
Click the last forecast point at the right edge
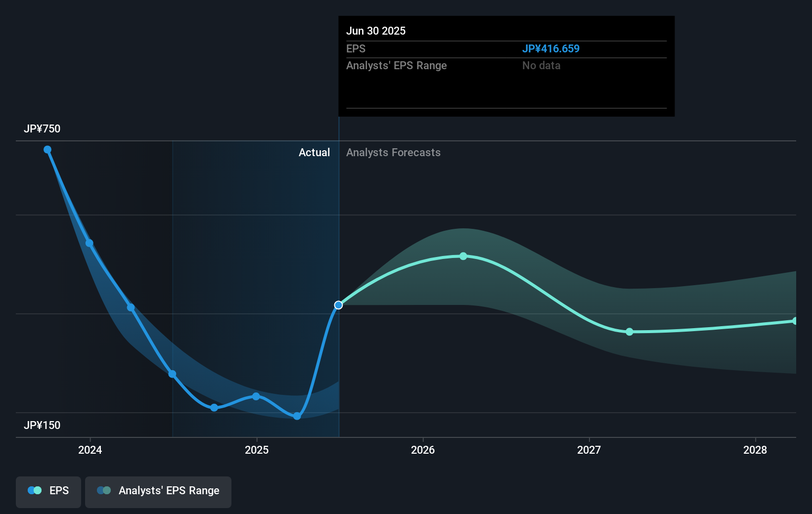click(x=795, y=321)
